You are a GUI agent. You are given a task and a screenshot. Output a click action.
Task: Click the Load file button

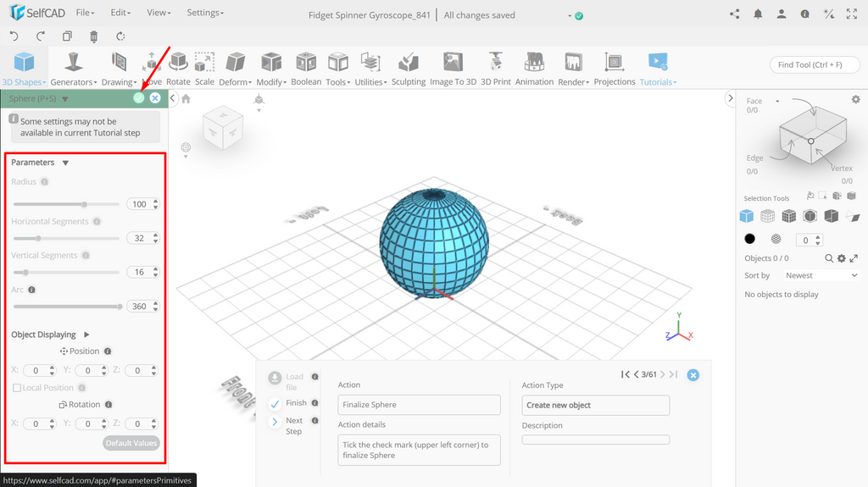coord(286,382)
